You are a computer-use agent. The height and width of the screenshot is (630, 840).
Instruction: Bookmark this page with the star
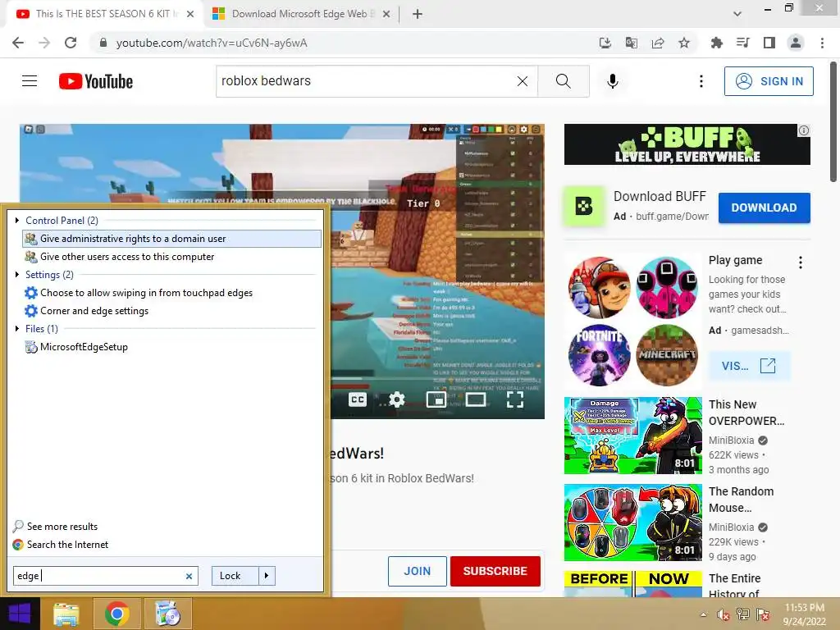tap(684, 43)
